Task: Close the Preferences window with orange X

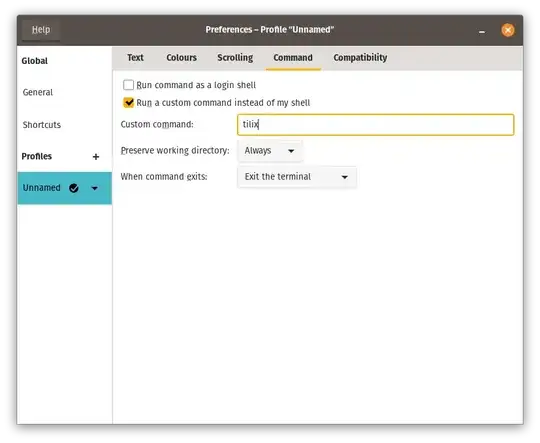Action: (x=508, y=30)
